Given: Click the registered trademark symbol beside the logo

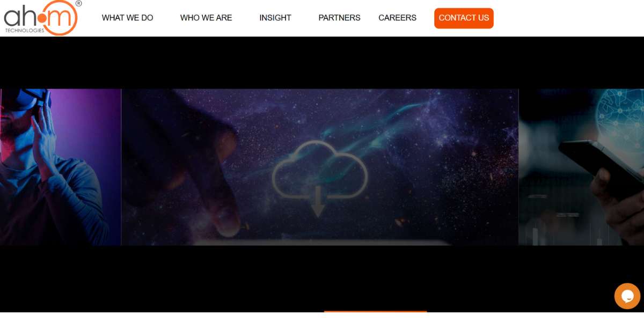Looking at the screenshot, I should pyautogui.click(x=79, y=3).
